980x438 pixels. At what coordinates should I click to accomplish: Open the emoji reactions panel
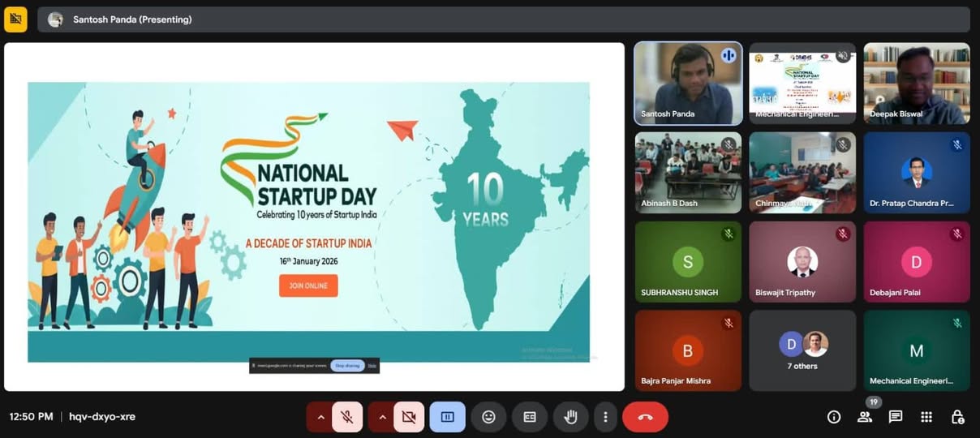coord(488,417)
